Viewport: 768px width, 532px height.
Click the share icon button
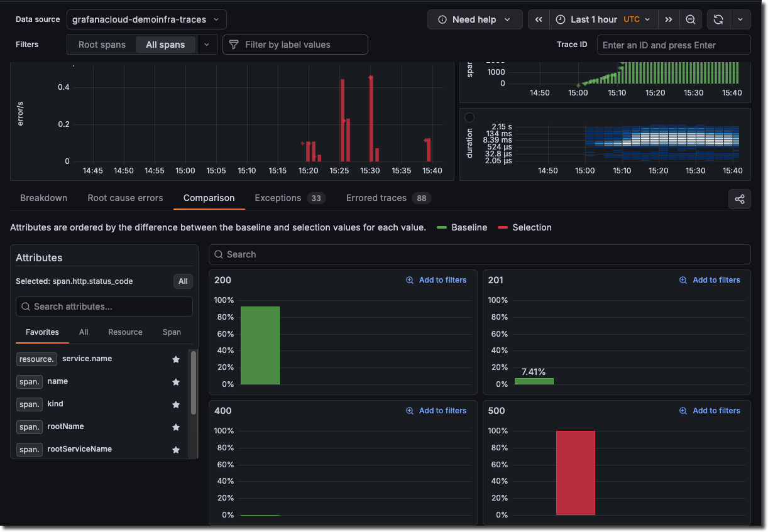tap(739, 199)
